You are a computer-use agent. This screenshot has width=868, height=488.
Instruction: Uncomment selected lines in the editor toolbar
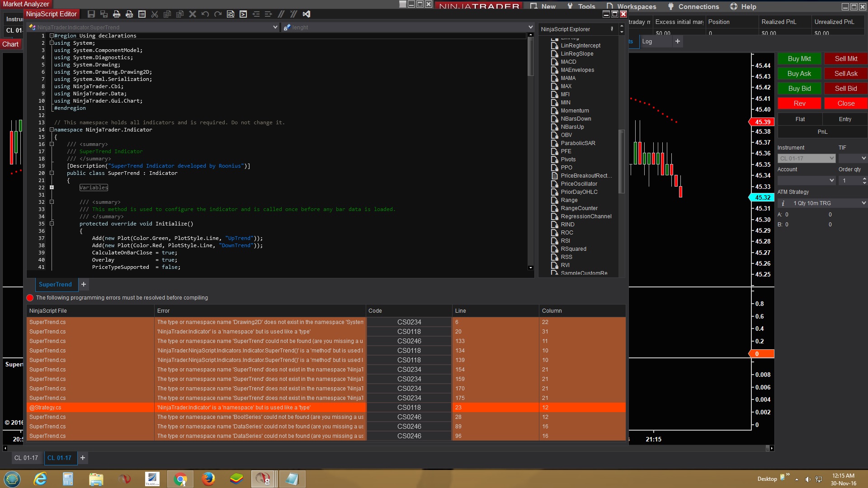click(x=294, y=14)
